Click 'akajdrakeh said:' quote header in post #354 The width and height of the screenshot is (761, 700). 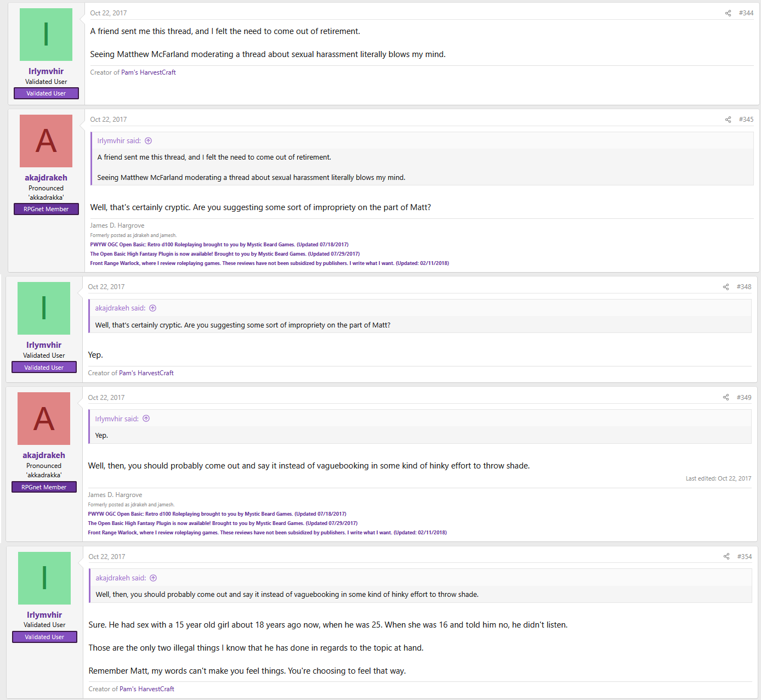(121, 578)
